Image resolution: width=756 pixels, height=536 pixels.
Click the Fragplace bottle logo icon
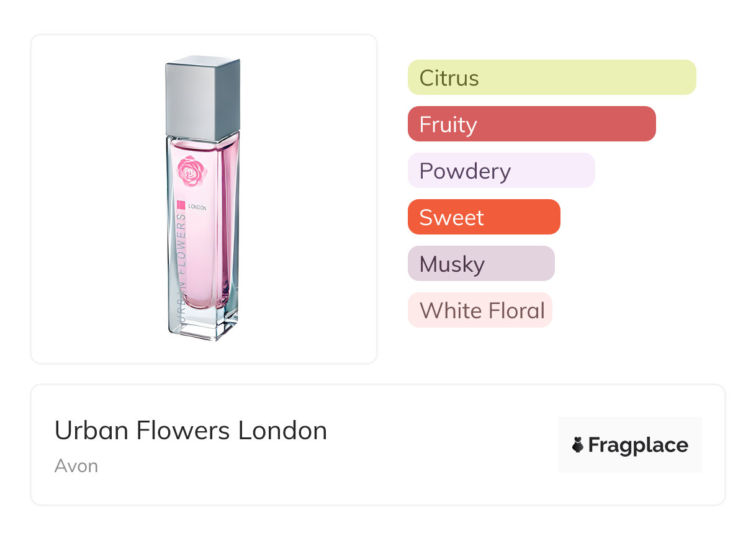pos(578,445)
